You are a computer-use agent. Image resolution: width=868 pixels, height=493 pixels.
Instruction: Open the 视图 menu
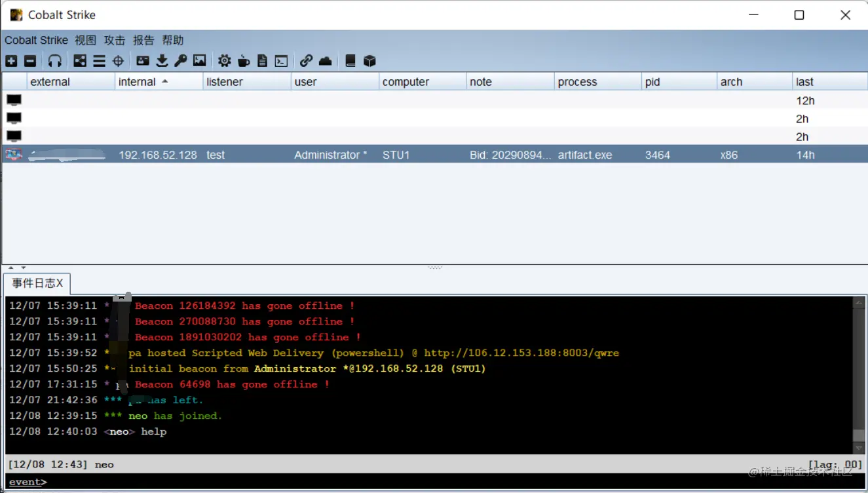[85, 40]
